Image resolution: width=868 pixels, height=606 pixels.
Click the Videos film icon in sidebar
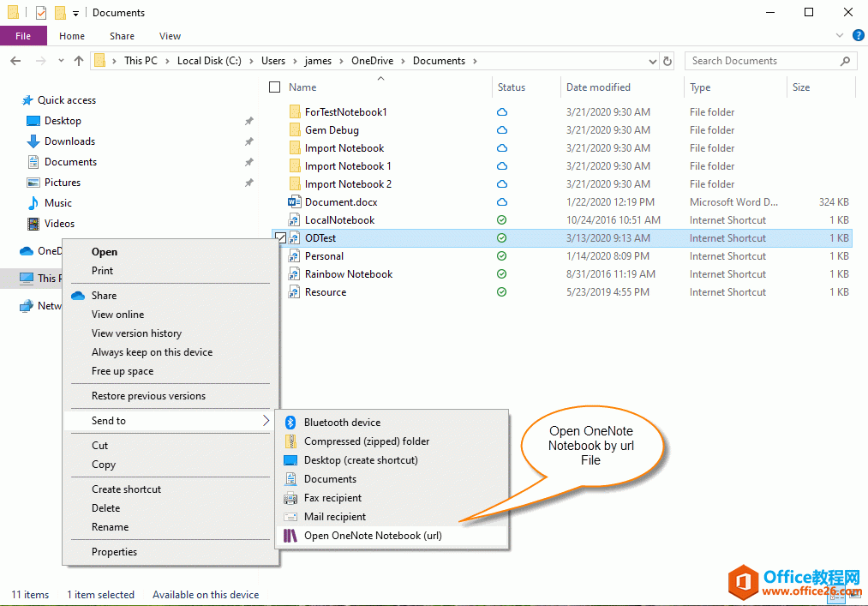tap(33, 224)
